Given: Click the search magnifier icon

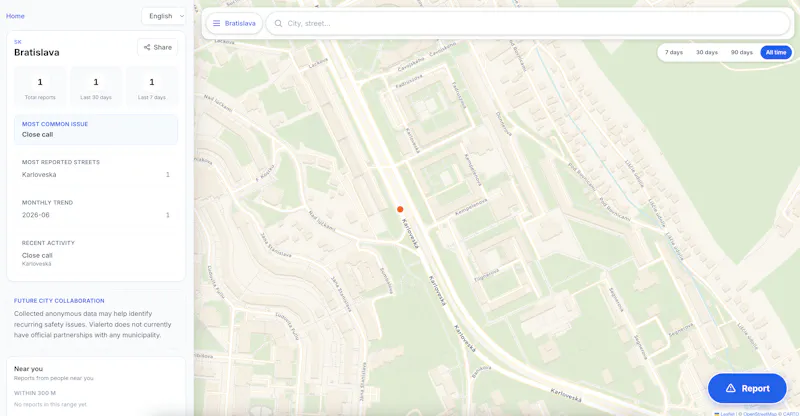Looking at the screenshot, I should [278, 23].
